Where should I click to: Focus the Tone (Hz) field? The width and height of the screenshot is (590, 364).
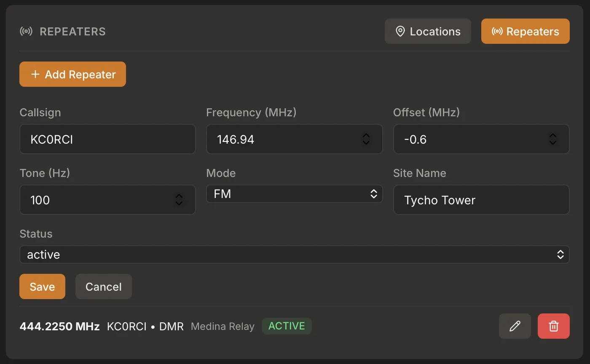(107, 200)
